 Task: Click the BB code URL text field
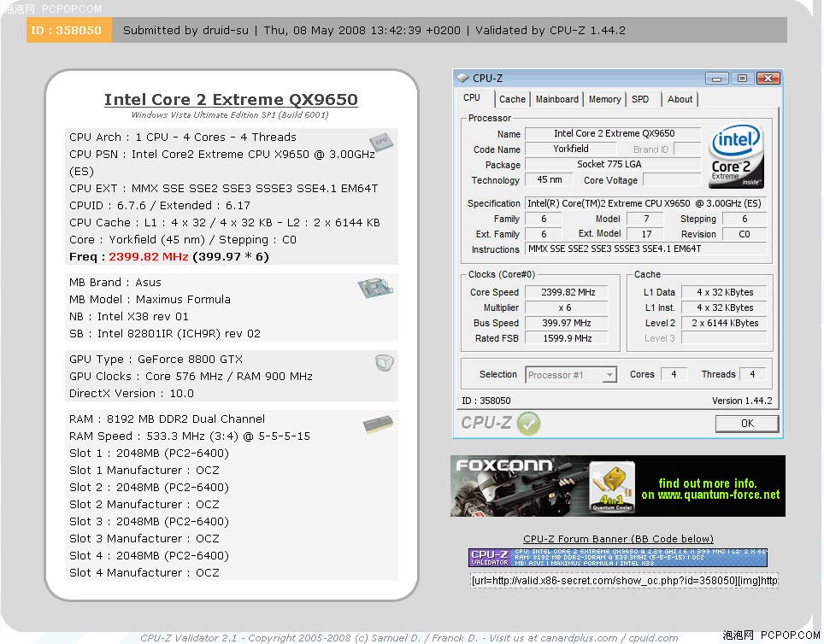pos(624,581)
